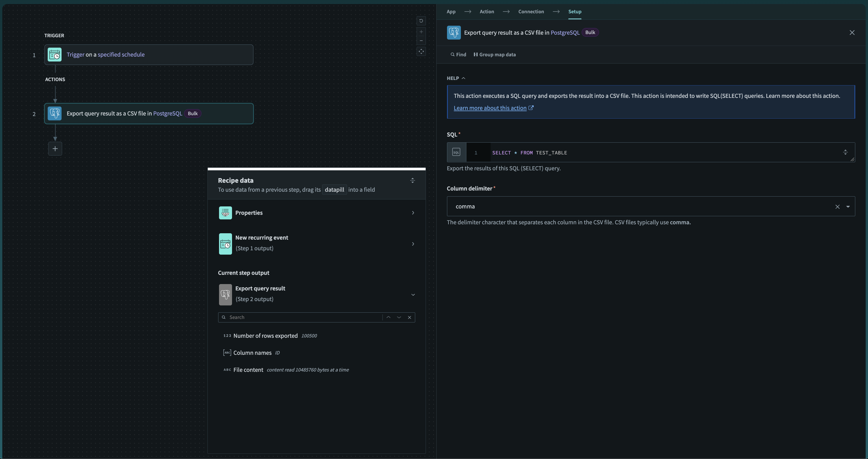The image size is (868, 459).
Task: Switch to the Connection tab
Action: (531, 11)
